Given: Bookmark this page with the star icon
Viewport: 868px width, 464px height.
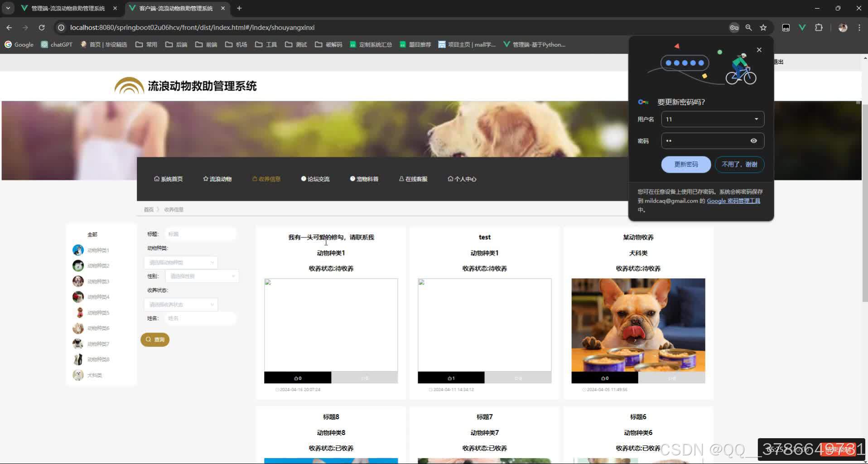Looking at the screenshot, I should 763,28.
